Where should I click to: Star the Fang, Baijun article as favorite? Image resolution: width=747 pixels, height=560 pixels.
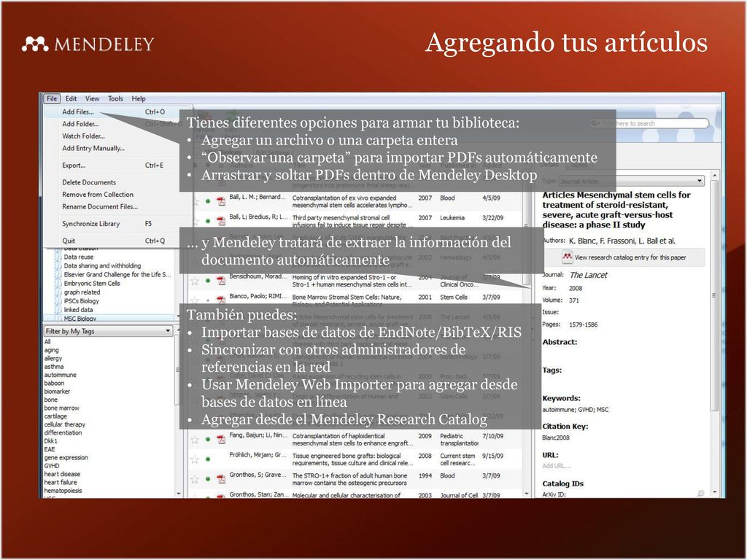[x=194, y=440]
